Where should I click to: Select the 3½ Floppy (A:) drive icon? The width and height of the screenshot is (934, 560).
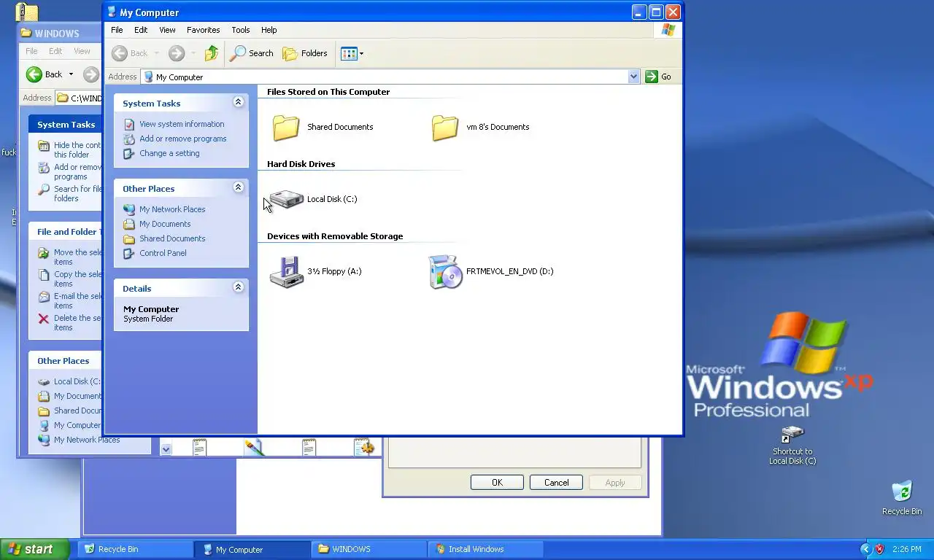coord(286,272)
